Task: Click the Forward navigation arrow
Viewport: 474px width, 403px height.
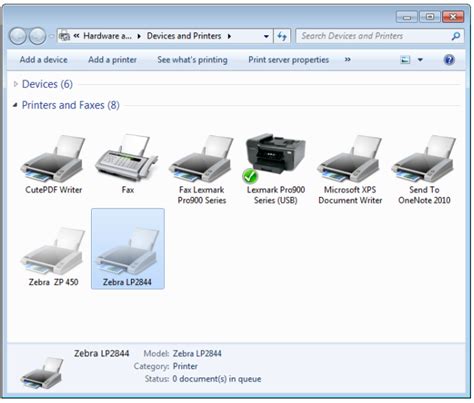Action: click(37, 36)
